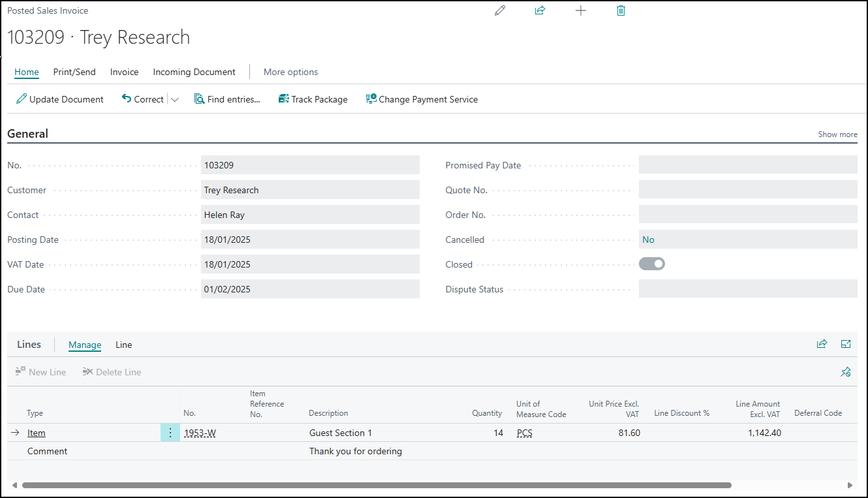Viewport: 868px width, 498px height.
Task: Click description Guest Section 1
Action: click(341, 433)
